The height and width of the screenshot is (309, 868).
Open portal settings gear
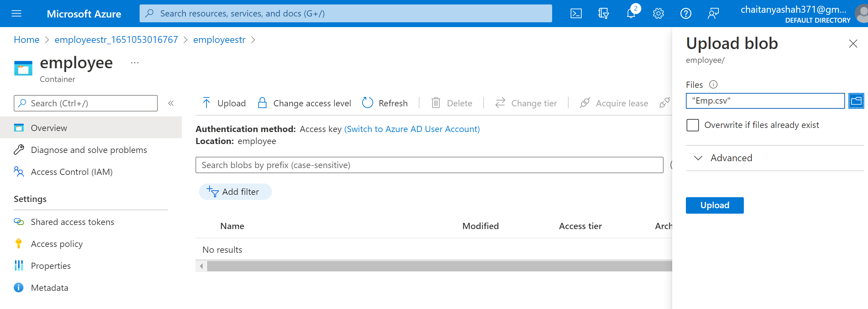[658, 13]
